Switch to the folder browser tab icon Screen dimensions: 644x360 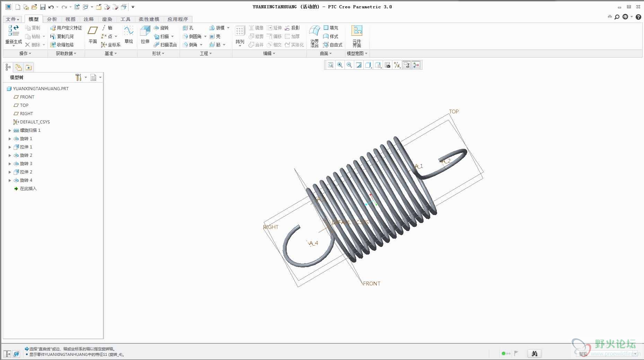[x=18, y=67]
